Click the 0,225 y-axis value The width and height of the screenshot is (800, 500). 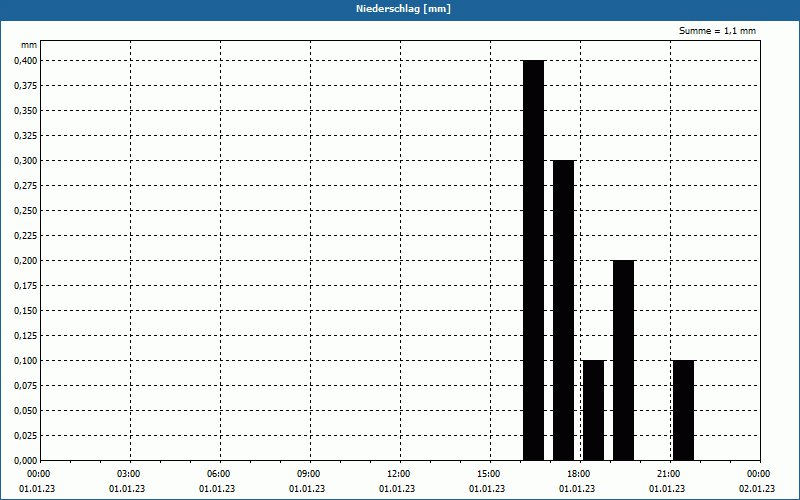coord(26,236)
